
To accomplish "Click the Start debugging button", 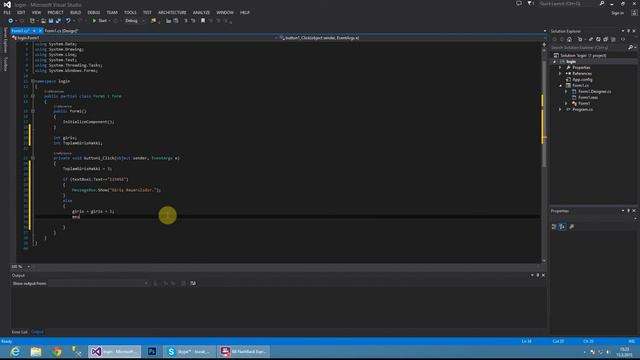I will click(100, 21).
